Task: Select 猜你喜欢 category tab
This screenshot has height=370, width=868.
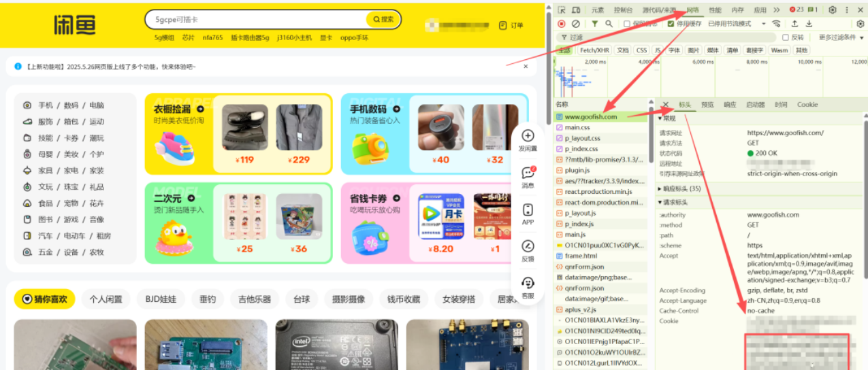Action: coord(44,299)
